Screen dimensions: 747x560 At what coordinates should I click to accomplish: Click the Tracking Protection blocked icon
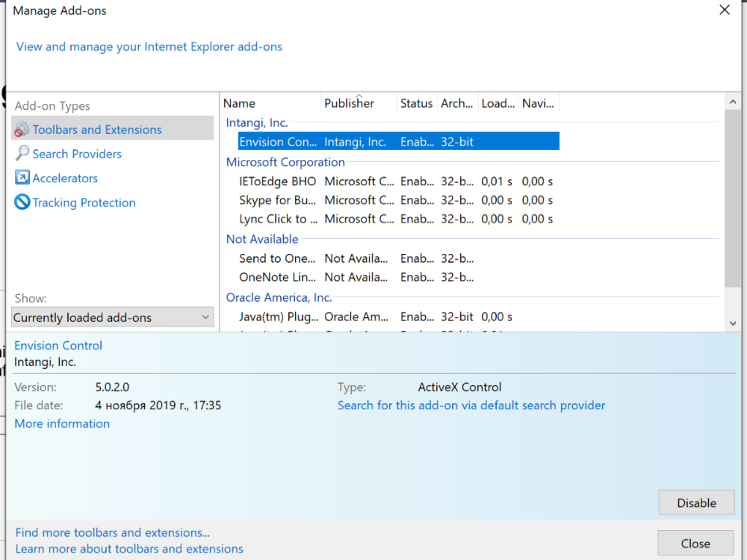(x=22, y=202)
